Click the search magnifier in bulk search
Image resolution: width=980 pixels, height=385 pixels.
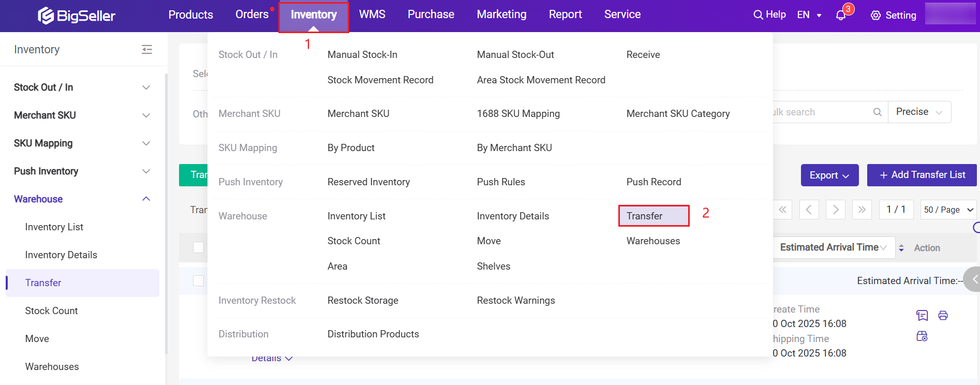[877, 112]
